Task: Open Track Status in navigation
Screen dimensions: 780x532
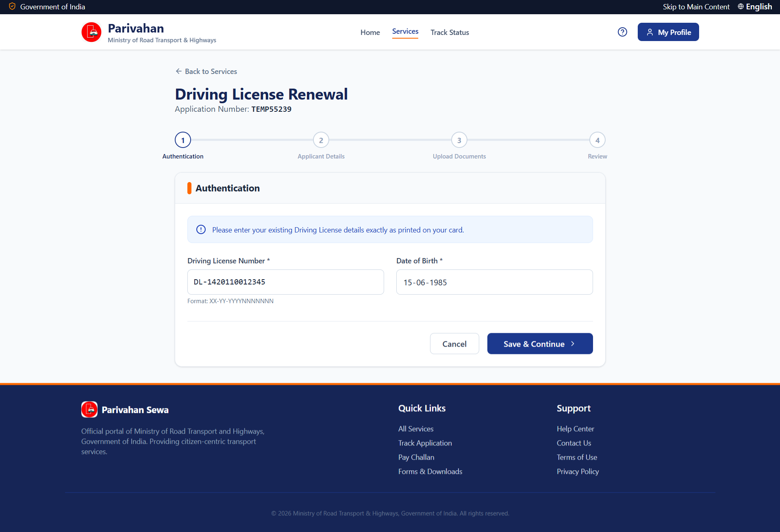Action: point(450,33)
